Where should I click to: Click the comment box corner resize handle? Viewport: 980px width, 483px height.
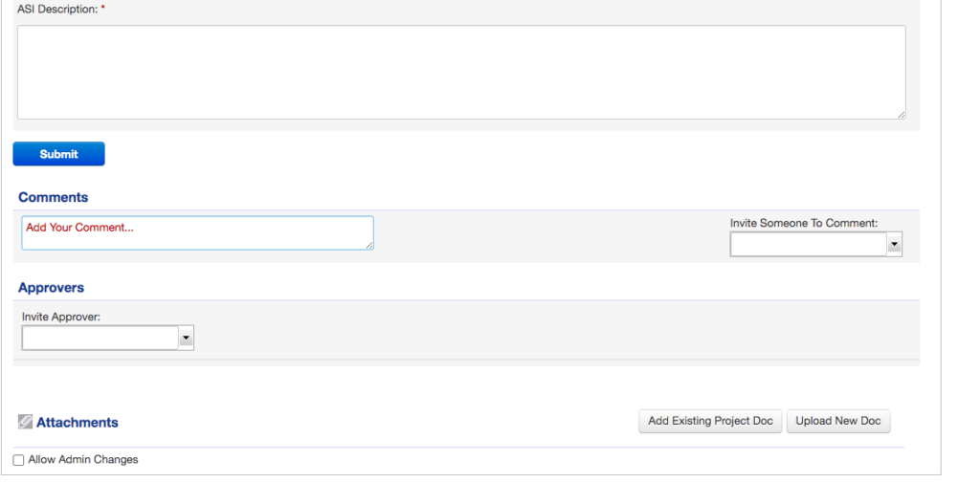(x=369, y=246)
